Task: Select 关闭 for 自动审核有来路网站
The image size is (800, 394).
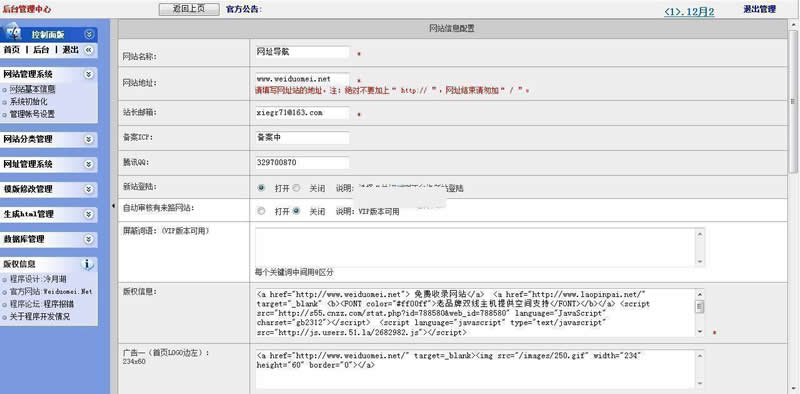Action: (296, 211)
